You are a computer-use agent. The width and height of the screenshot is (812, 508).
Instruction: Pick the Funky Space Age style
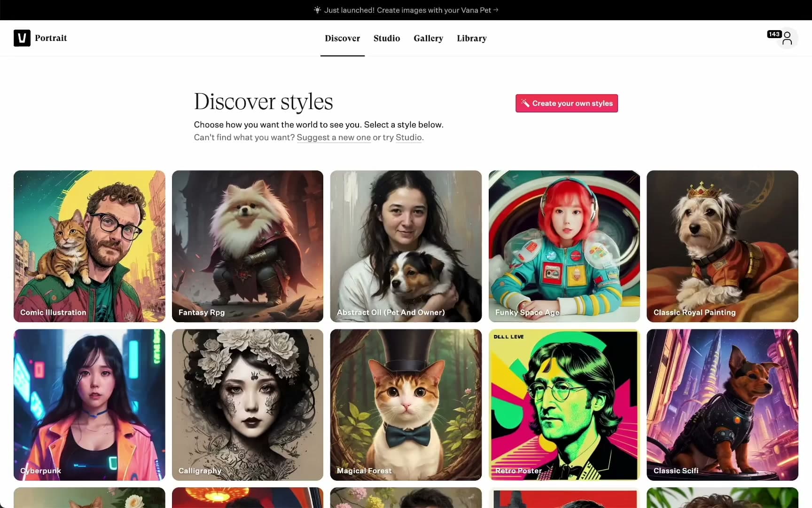(x=564, y=246)
